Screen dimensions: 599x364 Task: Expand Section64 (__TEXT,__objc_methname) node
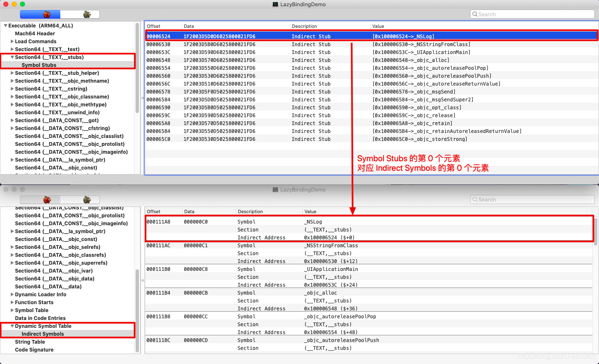coord(12,81)
